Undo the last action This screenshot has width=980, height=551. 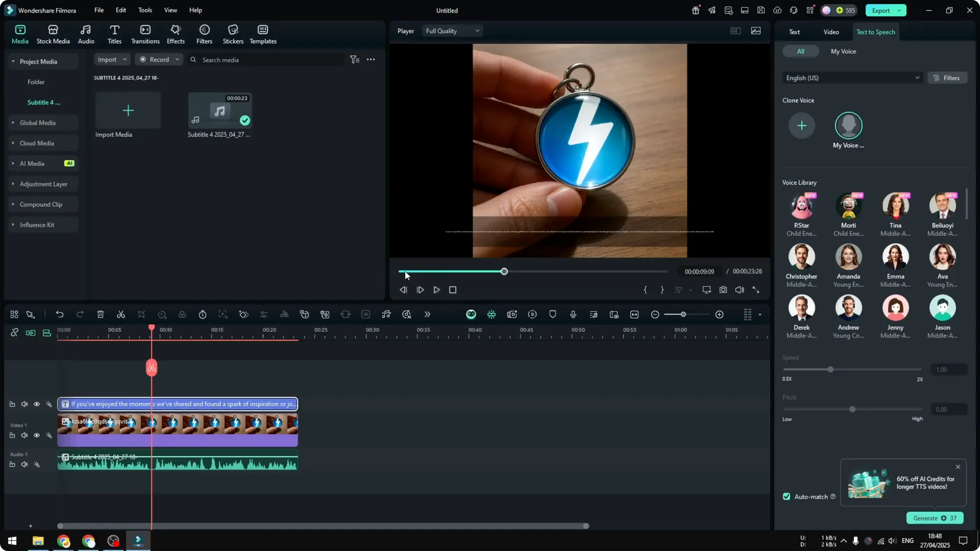tap(60, 314)
